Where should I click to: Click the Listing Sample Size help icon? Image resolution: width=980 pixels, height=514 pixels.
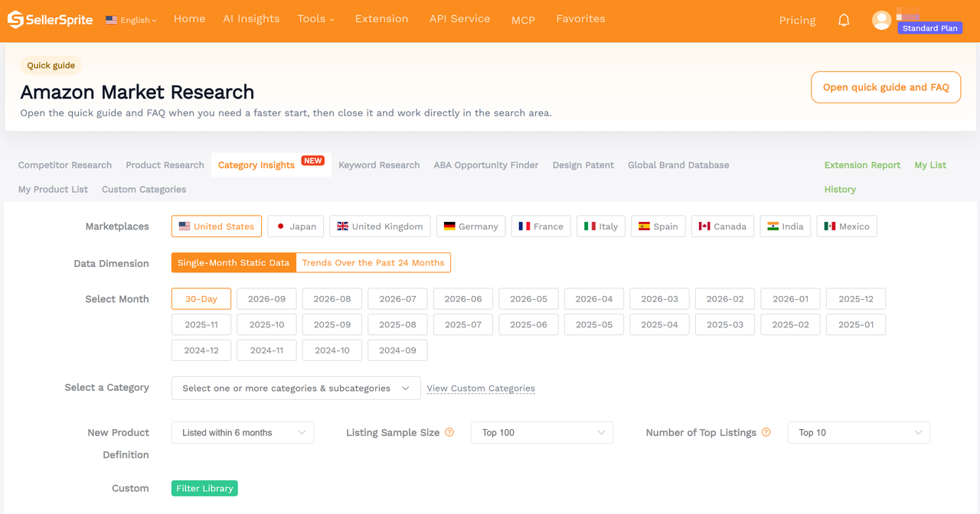click(x=449, y=432)
